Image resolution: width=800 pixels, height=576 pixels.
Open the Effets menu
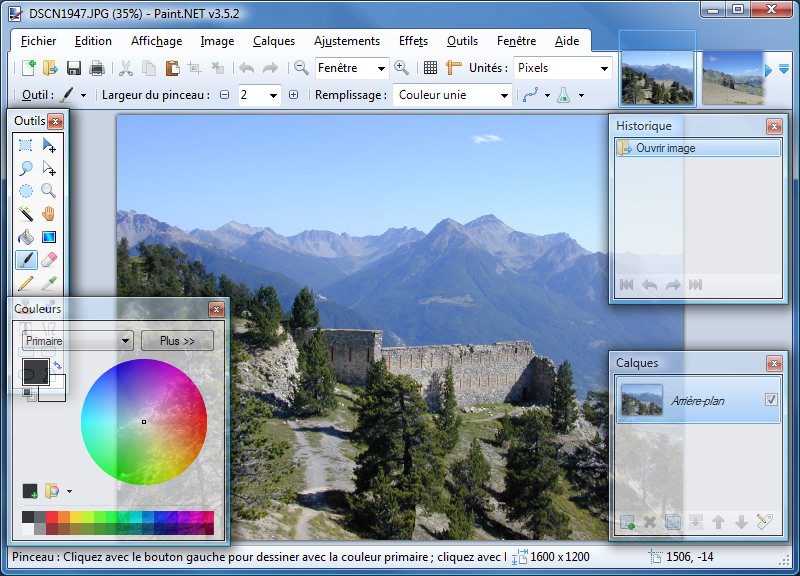tap(413, 41)
